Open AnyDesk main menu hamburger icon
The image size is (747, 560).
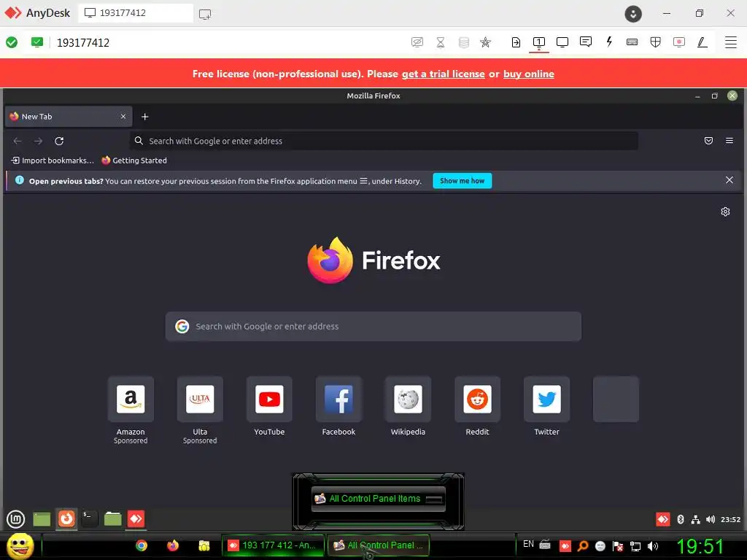[730, 42]
